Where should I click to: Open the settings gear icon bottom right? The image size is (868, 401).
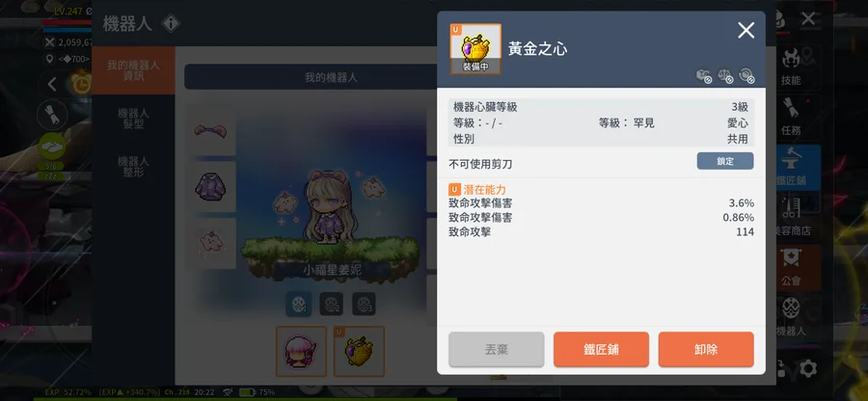point(808,368)
